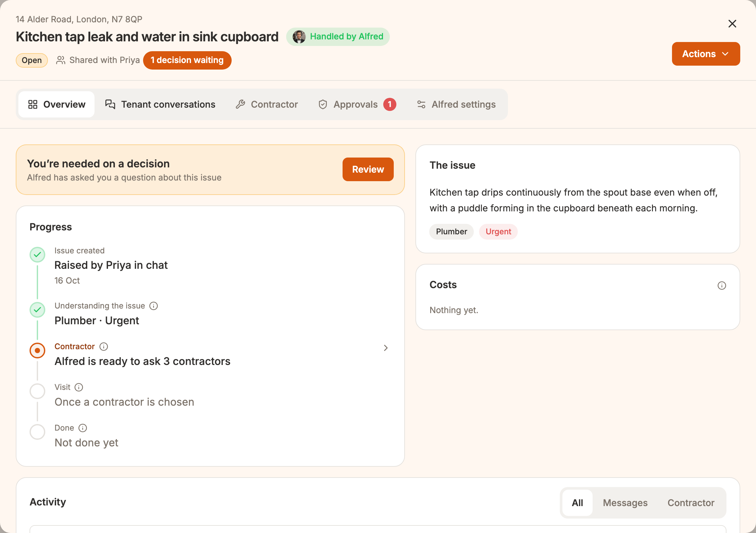Click the Alfred settings sliders icon
The width and height of the screenshot is (756, 533).
tap(421, 104)
